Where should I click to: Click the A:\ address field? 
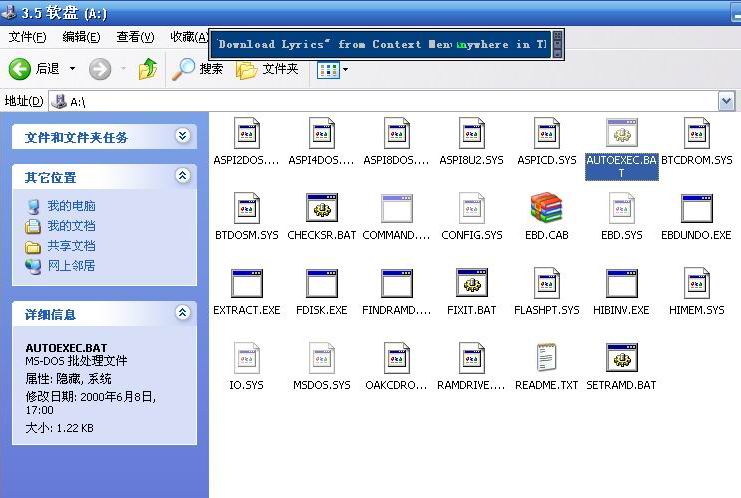coord(383,101)
